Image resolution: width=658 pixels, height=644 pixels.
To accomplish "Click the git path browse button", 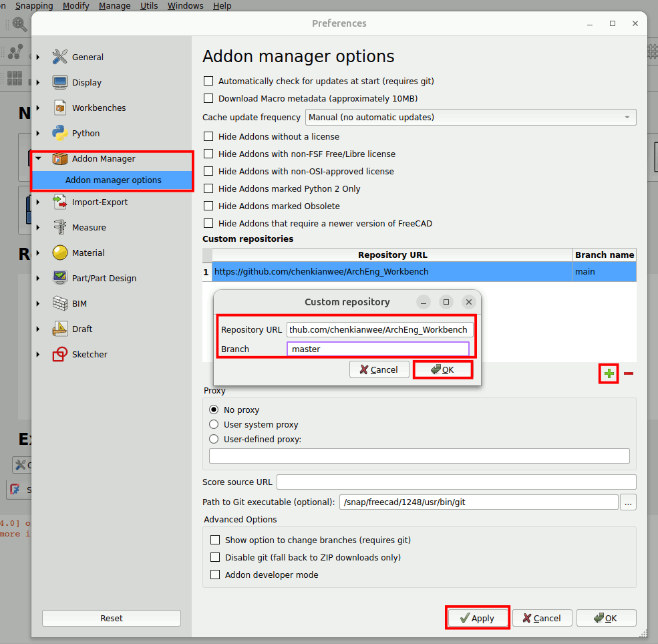I will [x=628, y=502].
